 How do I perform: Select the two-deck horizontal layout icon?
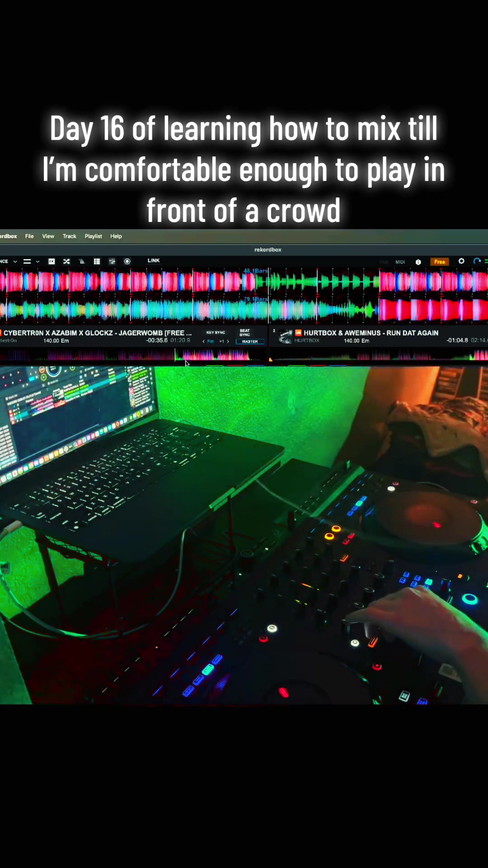(x=27, y=261)
